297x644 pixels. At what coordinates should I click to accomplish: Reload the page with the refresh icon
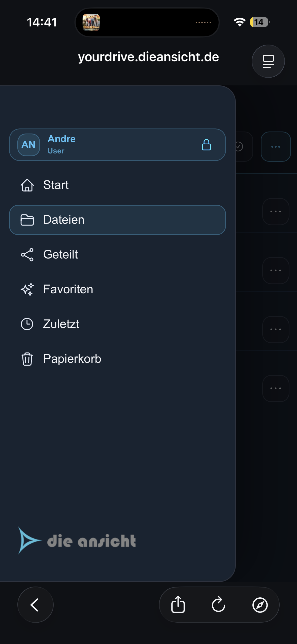click(x=218, y=604)
